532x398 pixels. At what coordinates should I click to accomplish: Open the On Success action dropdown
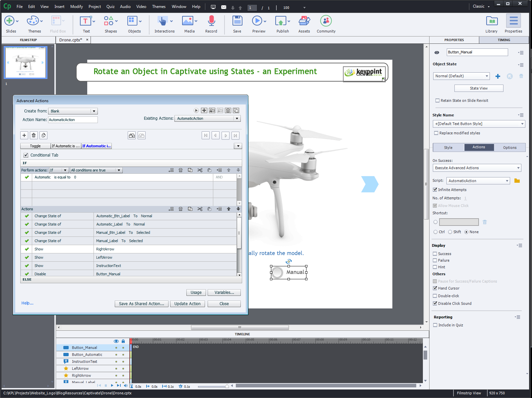pyautogui.click(x=477, y=168)
